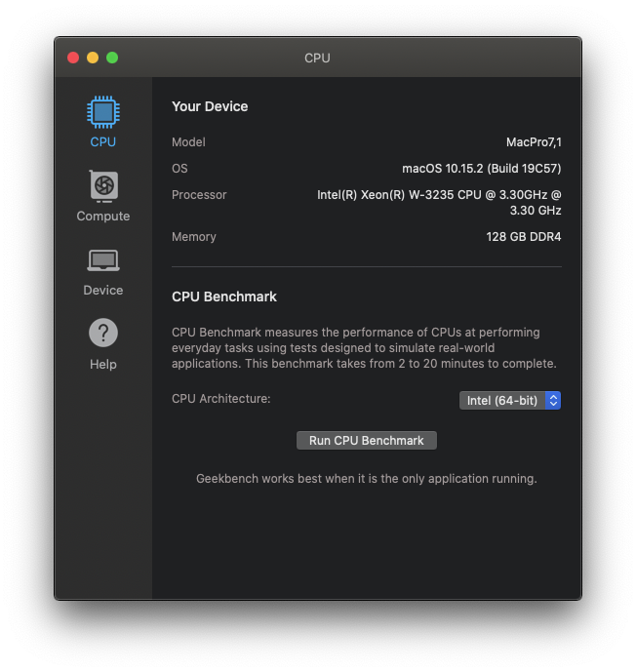
Task: Click the CPU window title text
Action: [317, 58]
